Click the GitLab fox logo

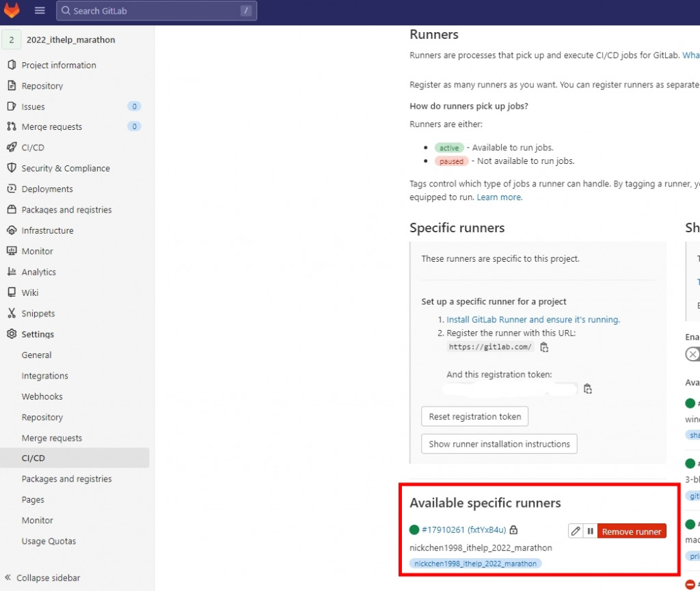[x=12, y=10]
